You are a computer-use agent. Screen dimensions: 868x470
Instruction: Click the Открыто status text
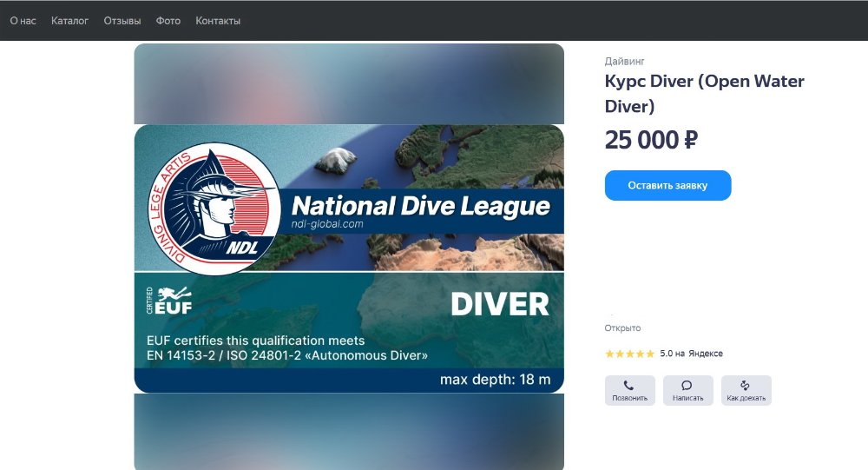[x=622, y=328]
